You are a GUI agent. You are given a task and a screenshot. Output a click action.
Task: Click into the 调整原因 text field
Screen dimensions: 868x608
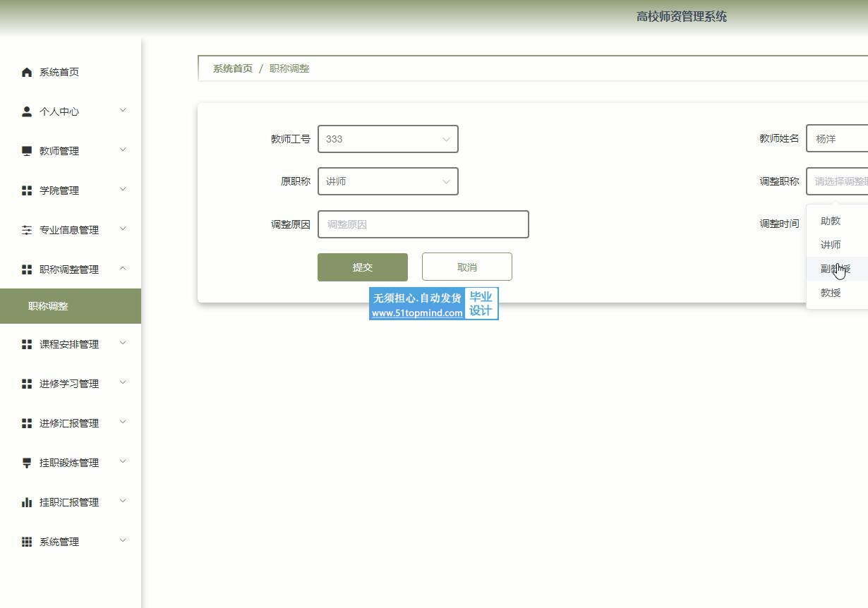(x=423, y=224)
